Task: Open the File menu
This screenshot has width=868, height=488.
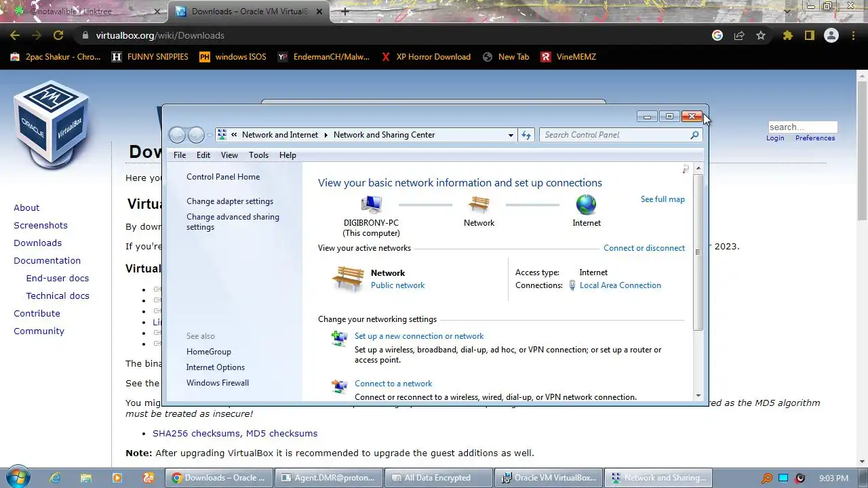Action: [180, 155]
